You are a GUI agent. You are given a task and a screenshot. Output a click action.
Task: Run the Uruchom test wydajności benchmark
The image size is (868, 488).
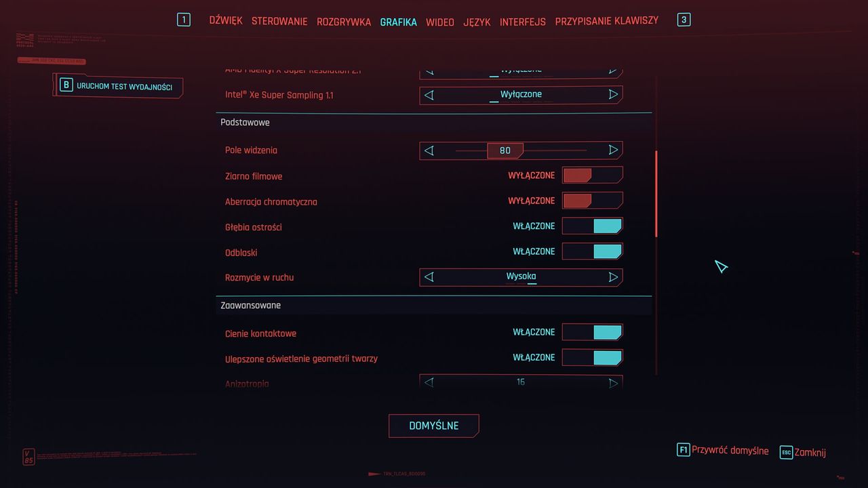click(x=118, y=86)
